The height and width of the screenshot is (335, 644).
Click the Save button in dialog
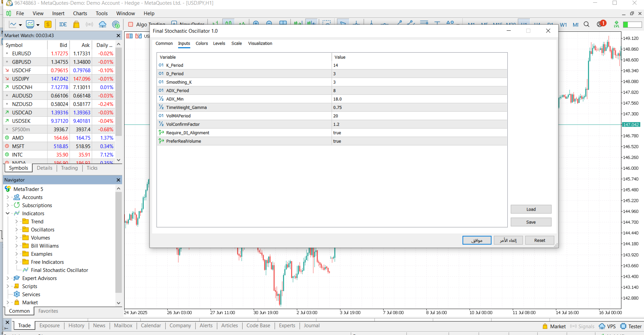531,222
